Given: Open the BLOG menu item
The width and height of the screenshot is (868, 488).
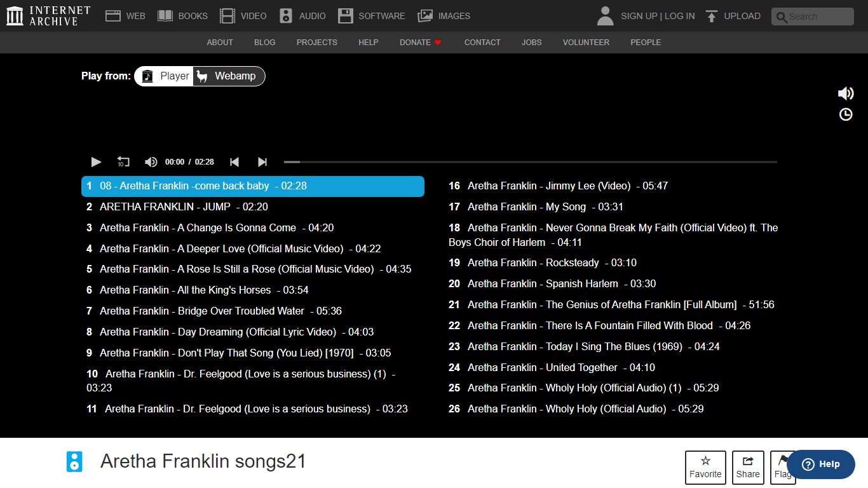Looking at the screenshot, I should click(x=265, y=43).
